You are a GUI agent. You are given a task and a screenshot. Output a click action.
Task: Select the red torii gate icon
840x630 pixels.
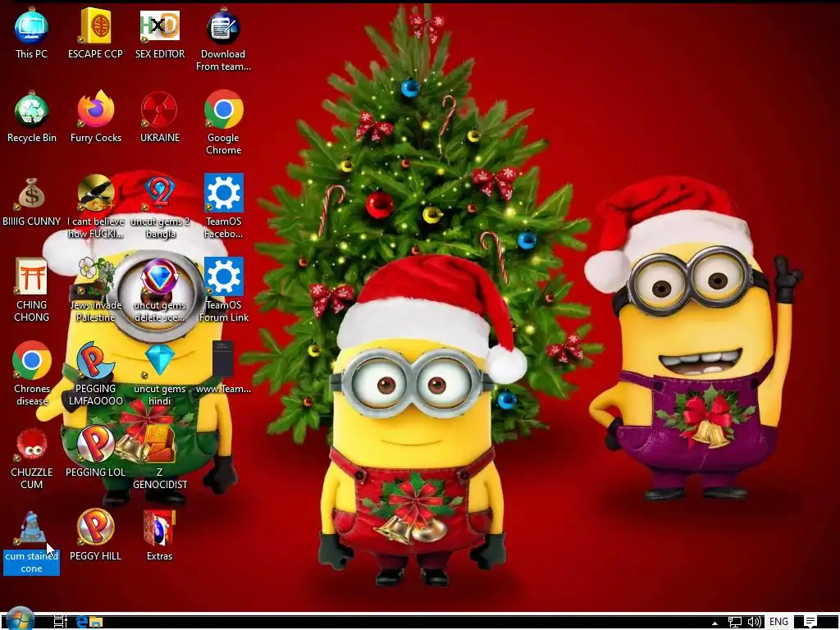point(31,276)
